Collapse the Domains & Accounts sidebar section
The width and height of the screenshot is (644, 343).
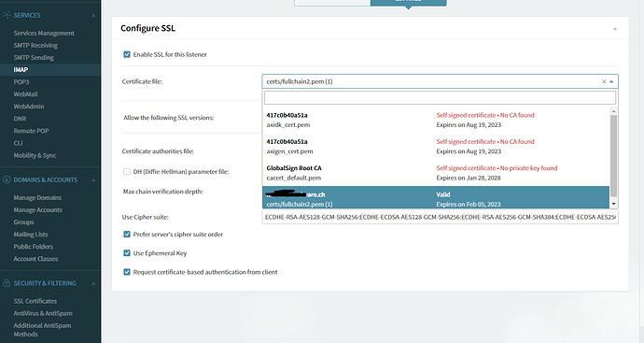point(93,179)
